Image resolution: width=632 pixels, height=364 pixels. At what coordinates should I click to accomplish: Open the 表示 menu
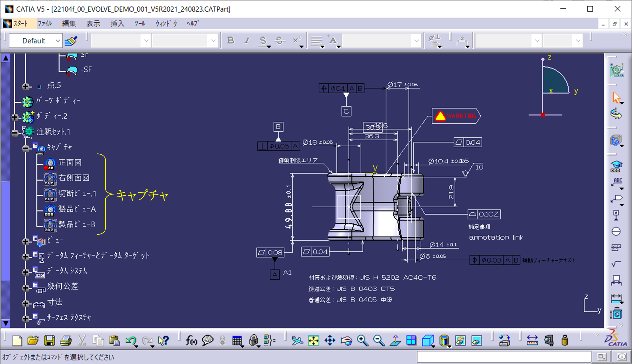tap(93, 24)
